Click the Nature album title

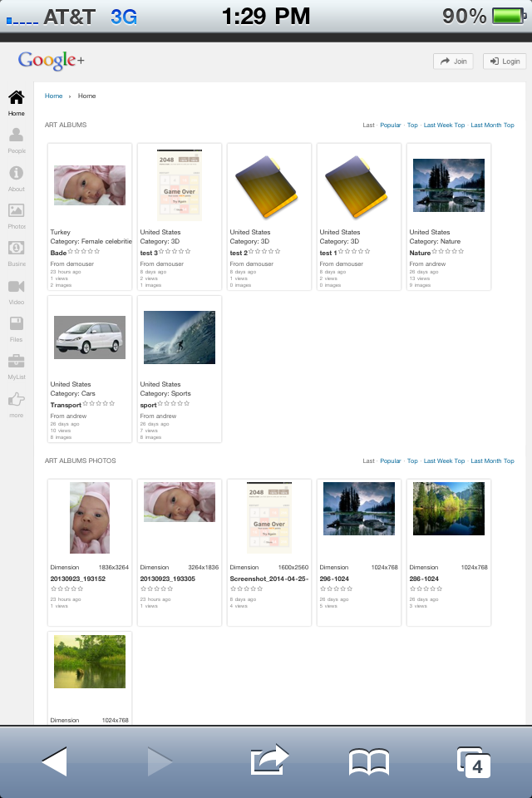[420, 253]
